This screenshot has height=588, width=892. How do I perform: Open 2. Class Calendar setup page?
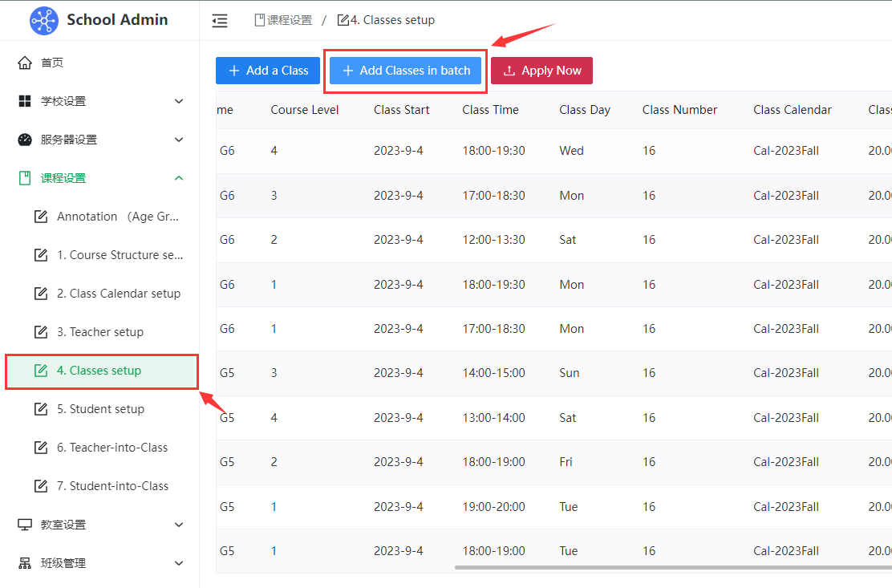pos(118,294)
